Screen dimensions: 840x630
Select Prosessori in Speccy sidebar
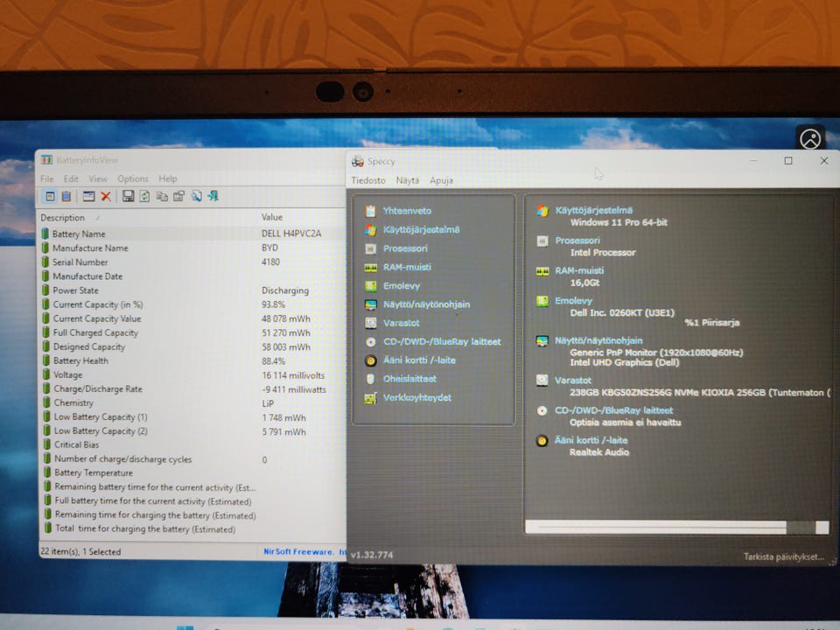point(405,248)
